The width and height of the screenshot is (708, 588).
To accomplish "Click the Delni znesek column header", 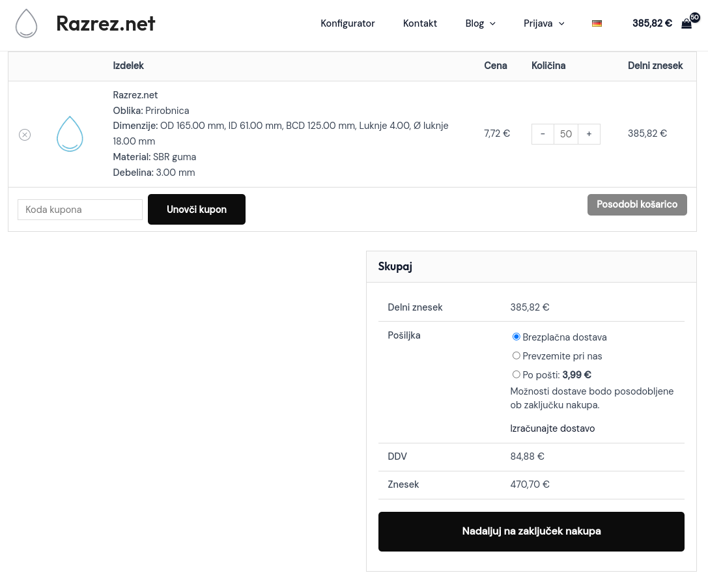I will pyautogui.click(x=655, y=66).
